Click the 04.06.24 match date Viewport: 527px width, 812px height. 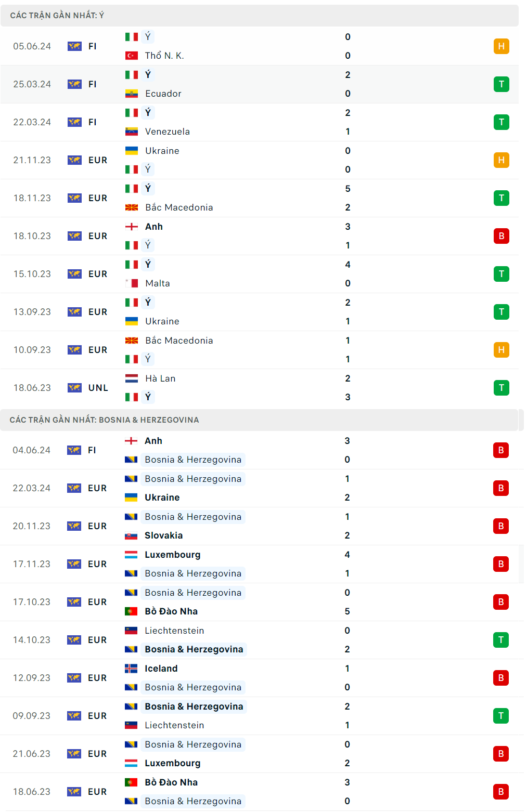click(x=32, y=450)
